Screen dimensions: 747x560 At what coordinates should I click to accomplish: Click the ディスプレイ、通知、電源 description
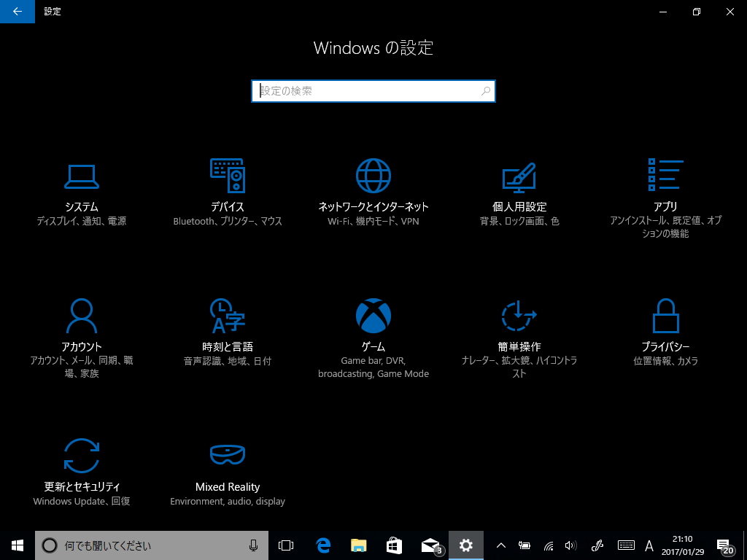pos(82,221)
